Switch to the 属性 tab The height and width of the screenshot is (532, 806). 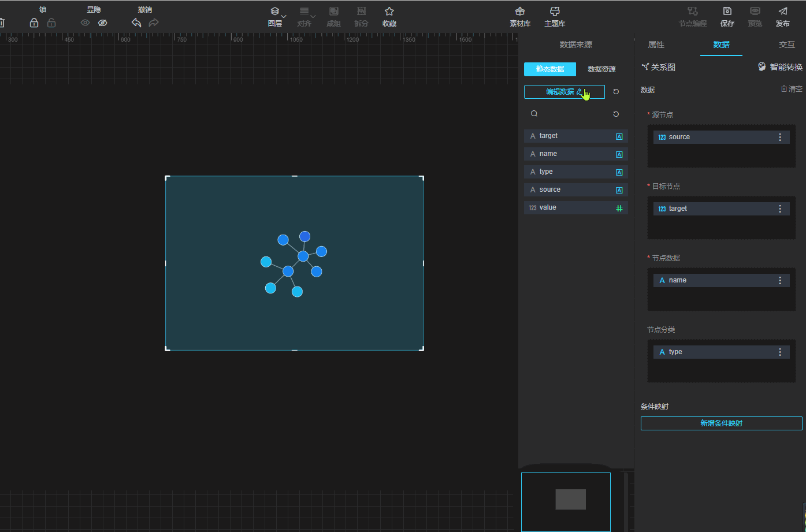tap(656, 44)
